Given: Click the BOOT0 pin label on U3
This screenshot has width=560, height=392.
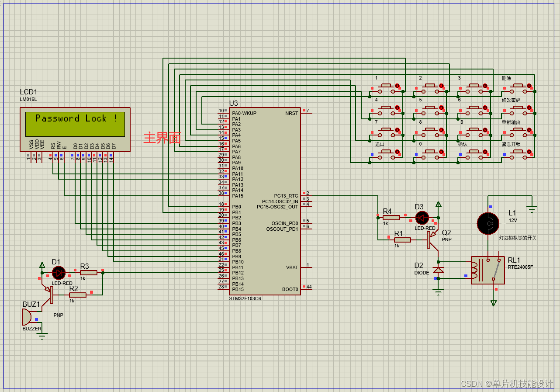Looking at the screenshot, I should (290, 289).
